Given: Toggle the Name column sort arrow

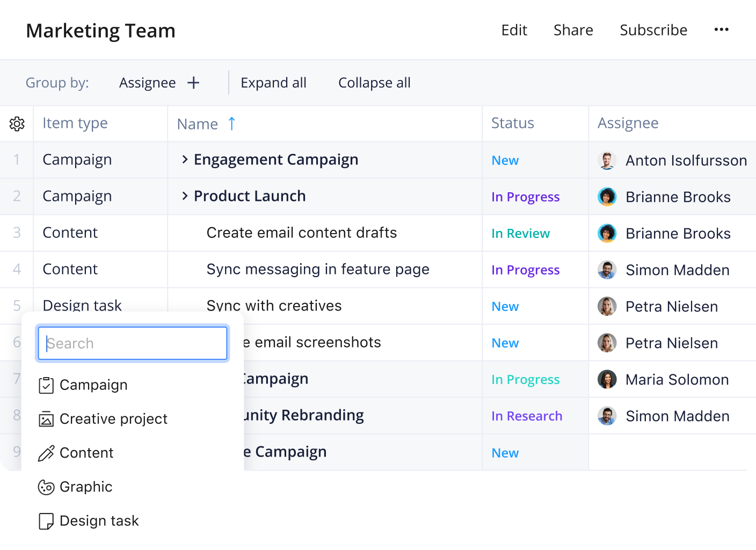Looking at the screenshot, I should [x=231, y=124].
